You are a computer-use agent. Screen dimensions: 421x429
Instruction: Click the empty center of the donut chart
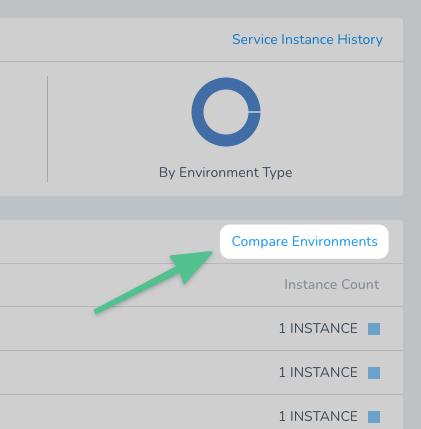tap(226, 112)
